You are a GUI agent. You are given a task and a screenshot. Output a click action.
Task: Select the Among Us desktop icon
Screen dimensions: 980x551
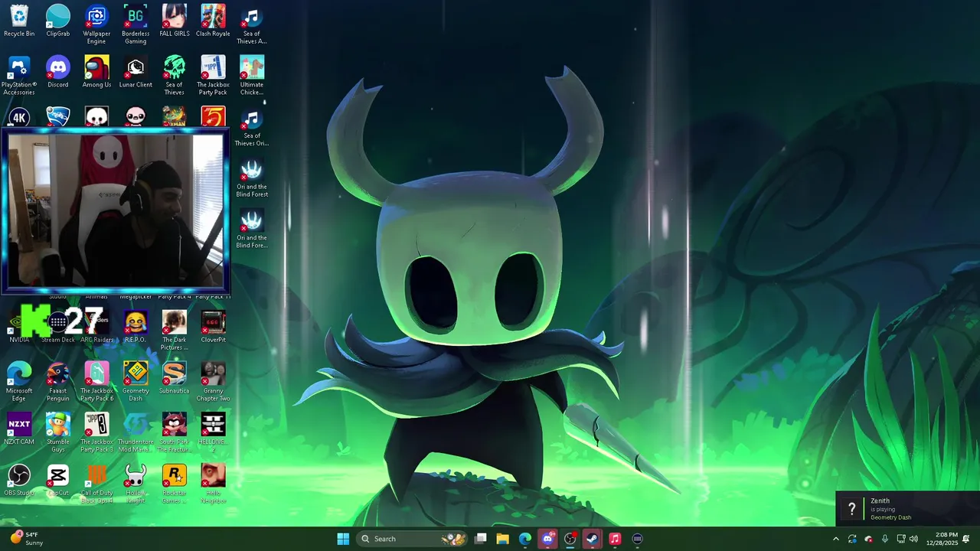point(96,72)
